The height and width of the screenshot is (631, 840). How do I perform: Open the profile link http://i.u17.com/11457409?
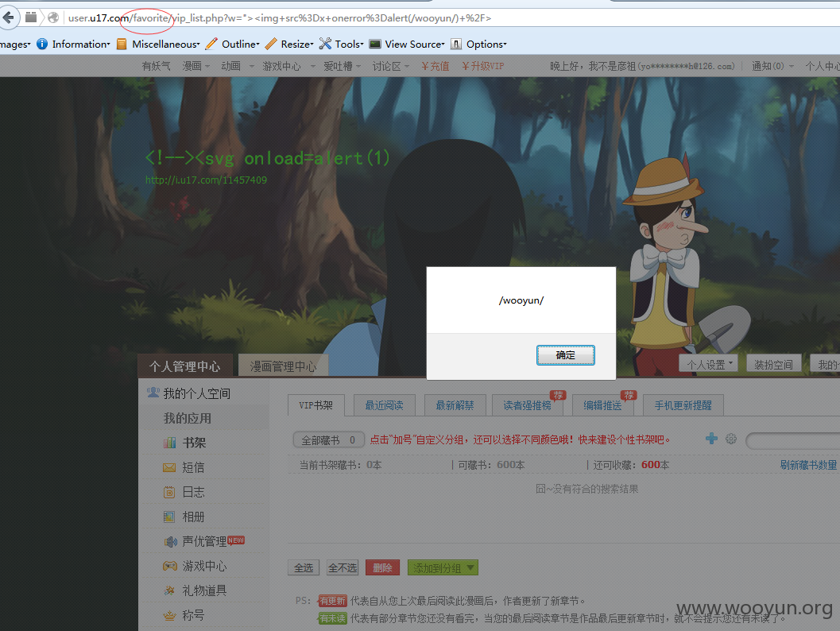(207, 180)
